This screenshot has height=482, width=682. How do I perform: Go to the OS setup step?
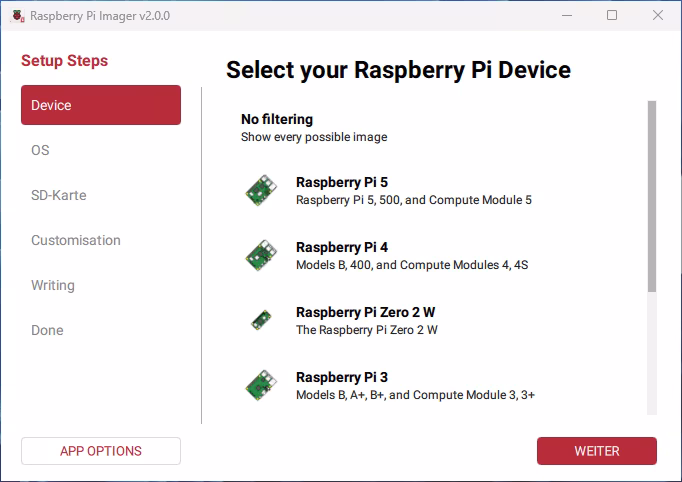pos(40,150)
